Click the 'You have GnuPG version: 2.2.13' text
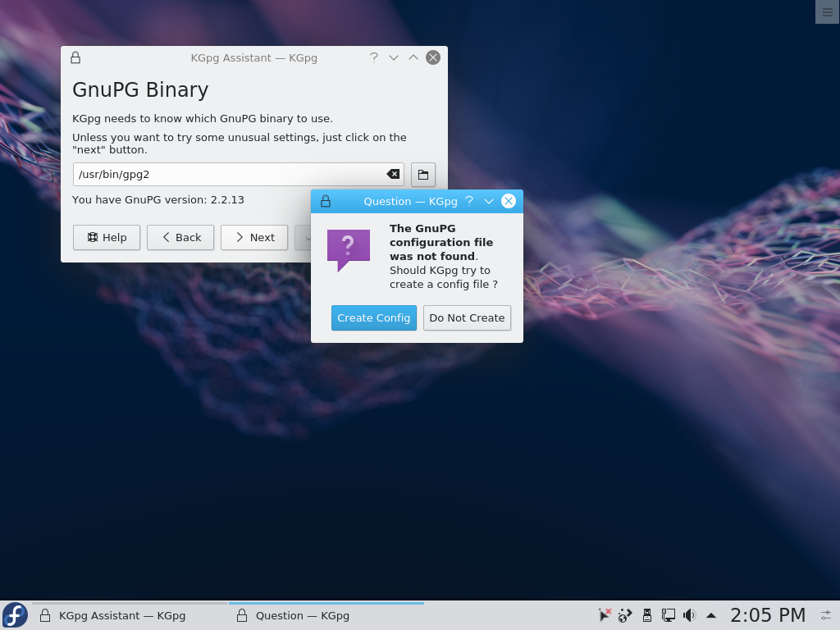 coord(158,200)
